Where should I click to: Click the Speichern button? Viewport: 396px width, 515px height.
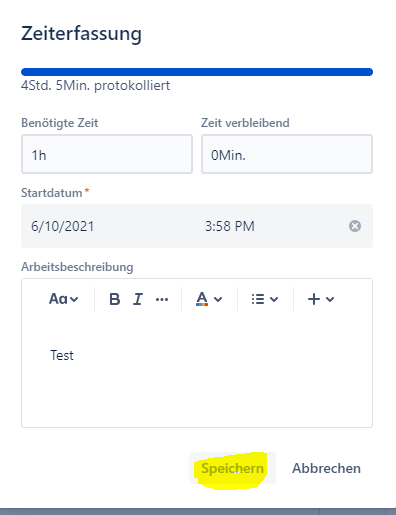click(232, 468)
